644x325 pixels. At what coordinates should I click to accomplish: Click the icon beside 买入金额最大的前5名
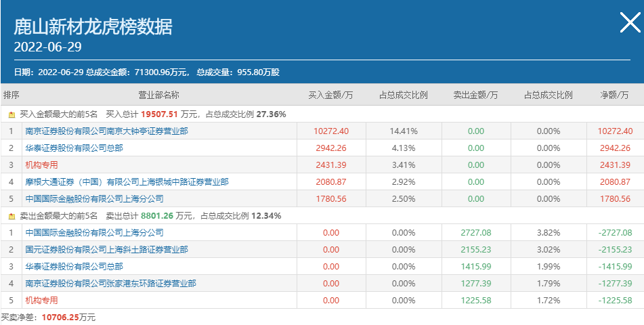pyautogui.click(x=12, y=114)
